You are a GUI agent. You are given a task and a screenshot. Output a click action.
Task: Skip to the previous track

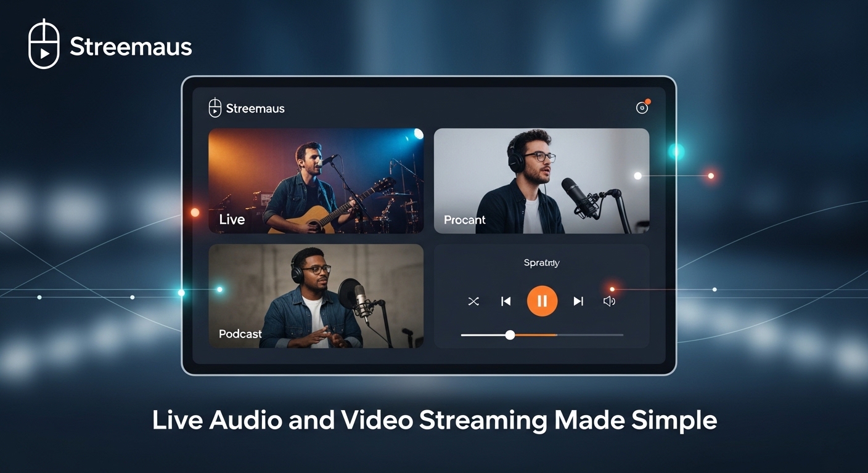pyautogui.click(x=506, y=301)
